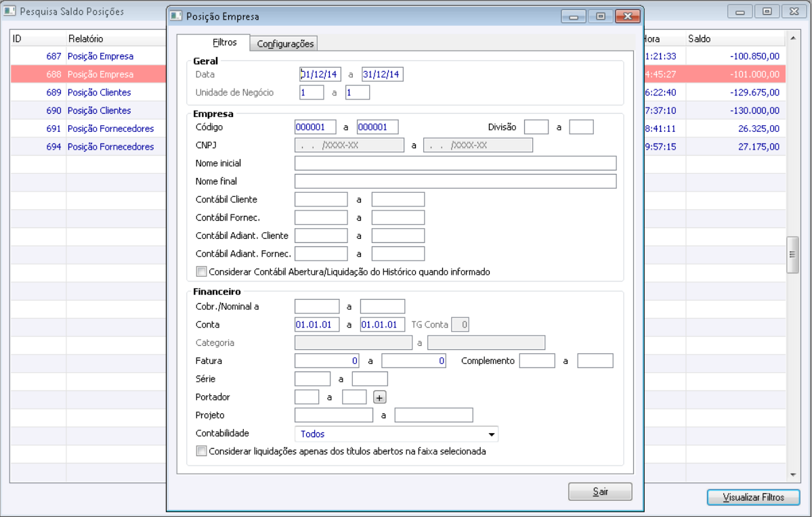
Task: Click scrollbar thumb in Pesquisa Saldo Posições
Action: coord(792,254)
